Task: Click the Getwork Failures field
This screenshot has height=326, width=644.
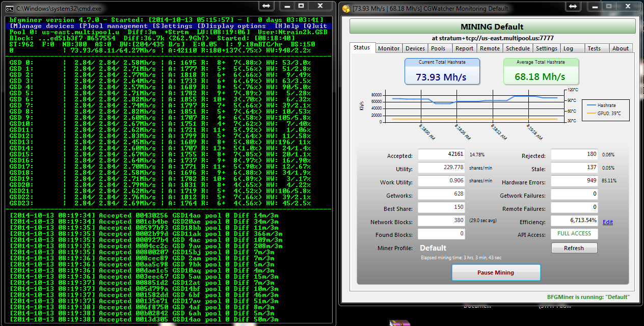Action: 574,194
